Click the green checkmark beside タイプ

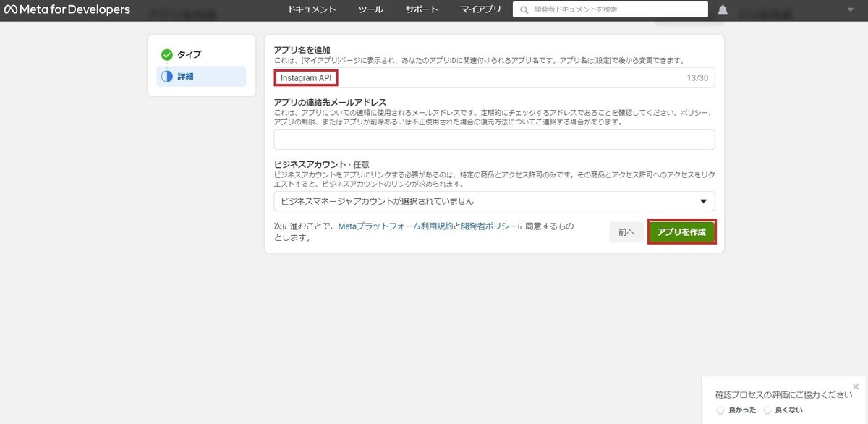pos(167,54)
